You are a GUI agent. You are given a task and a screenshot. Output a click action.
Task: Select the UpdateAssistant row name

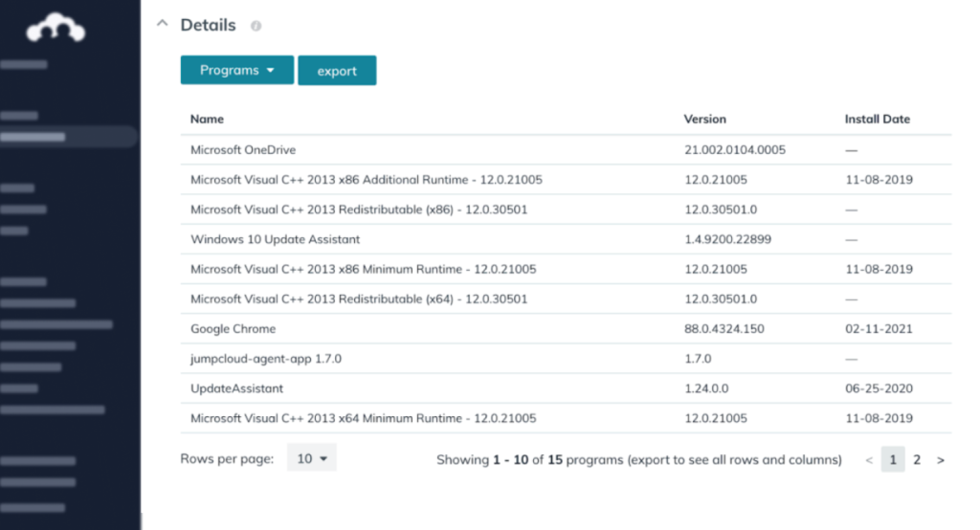[237, 388]
